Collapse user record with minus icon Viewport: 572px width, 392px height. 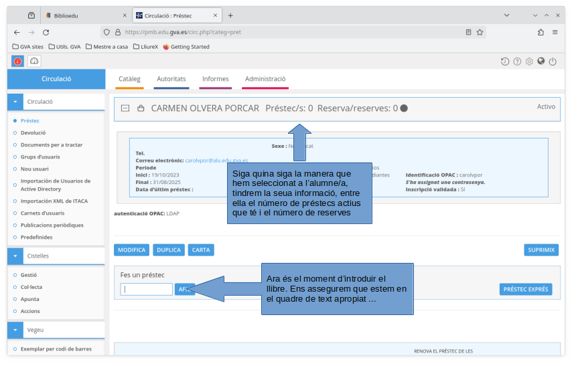(125, 108)
